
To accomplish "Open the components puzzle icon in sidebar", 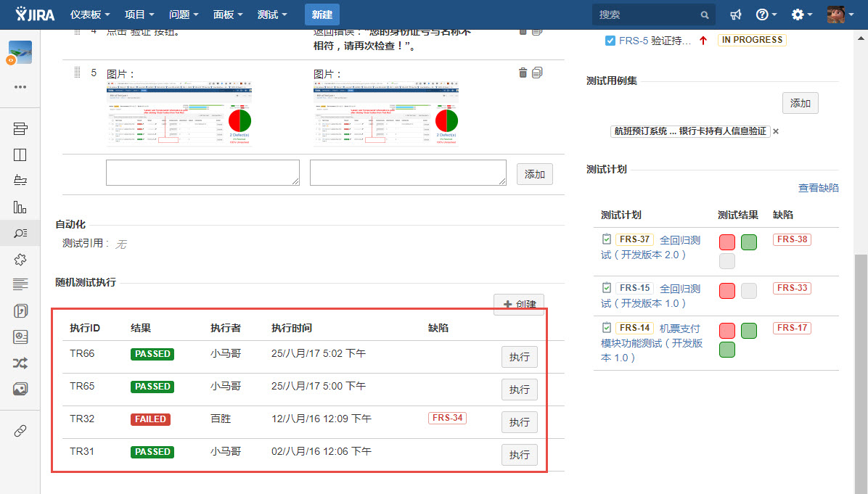I will (x=20, y=260).
